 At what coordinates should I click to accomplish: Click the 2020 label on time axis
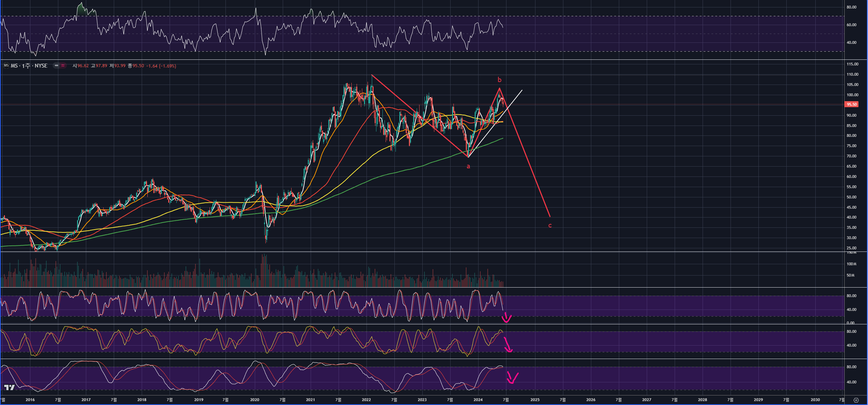[x=254, y=400]
